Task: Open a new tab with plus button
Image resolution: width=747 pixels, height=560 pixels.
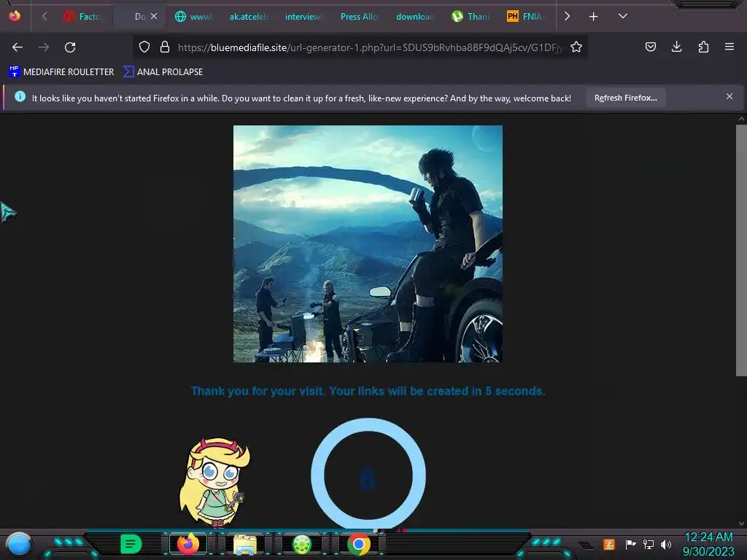Action: (593, 17)
